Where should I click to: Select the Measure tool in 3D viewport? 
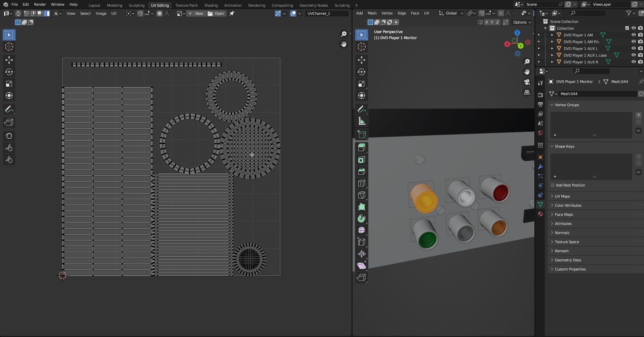pyautogui.click(x=362, y=121)
